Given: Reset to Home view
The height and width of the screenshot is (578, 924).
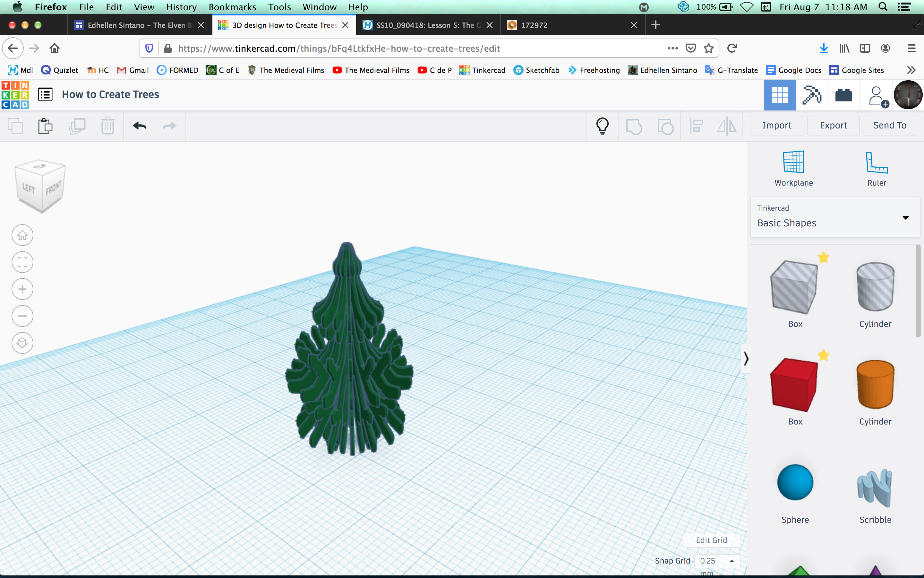Looking at the screenshot, I should click(22, 235).
